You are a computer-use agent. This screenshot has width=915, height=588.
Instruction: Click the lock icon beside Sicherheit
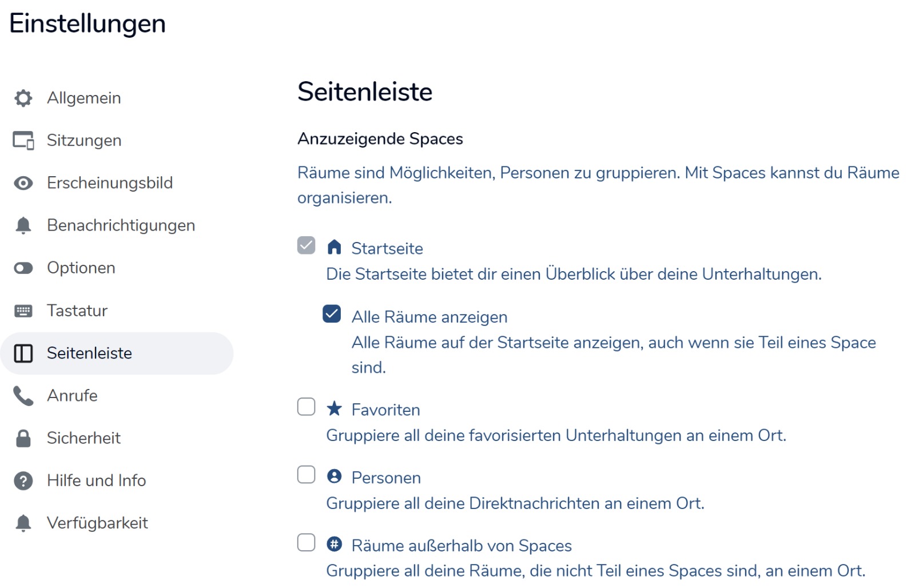tap(23, 438)
